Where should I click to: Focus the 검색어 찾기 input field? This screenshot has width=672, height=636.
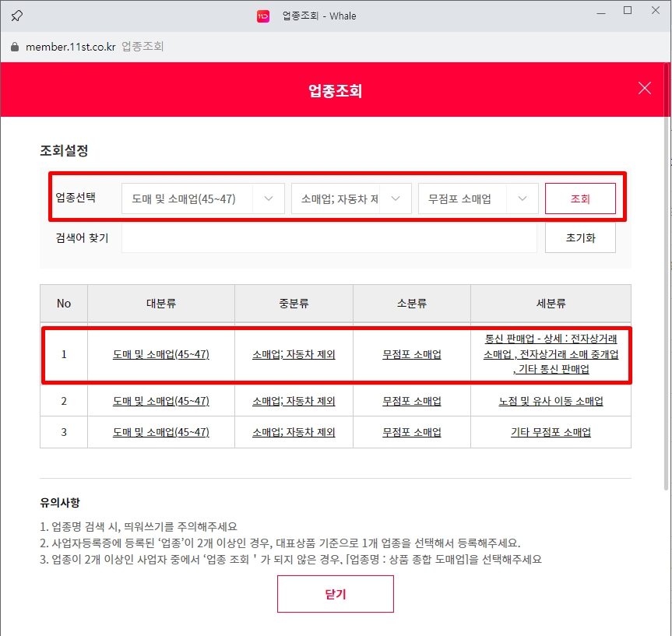[x=329, y=238]
